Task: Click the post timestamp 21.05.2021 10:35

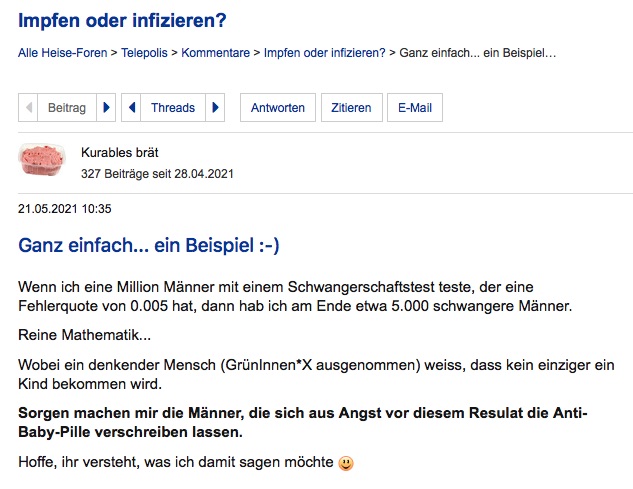Action: tap(65, 209)
